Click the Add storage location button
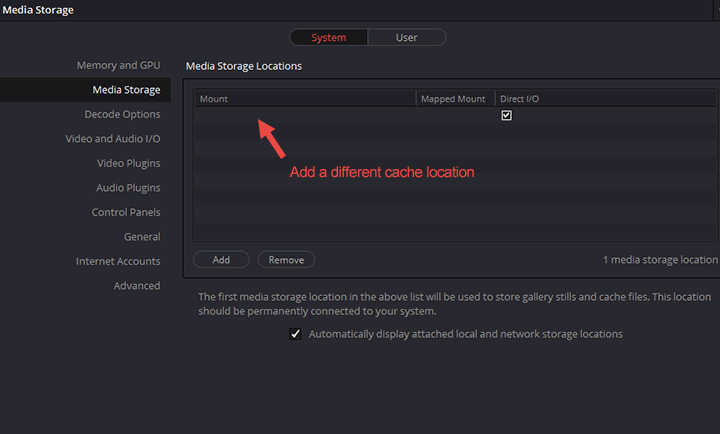 coord(221,260)
